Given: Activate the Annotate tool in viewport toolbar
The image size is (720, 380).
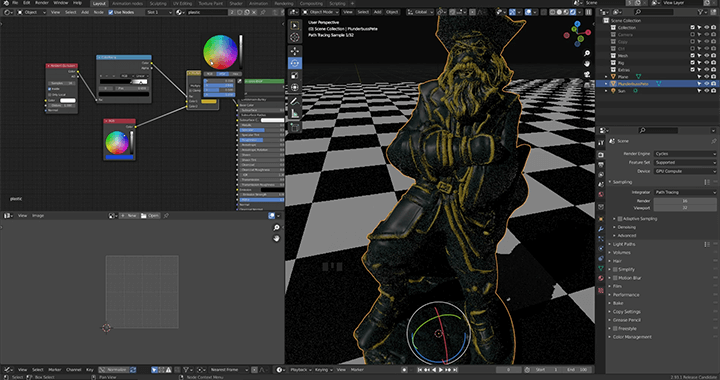Looking at the screenshot, I should pos(295,101).
